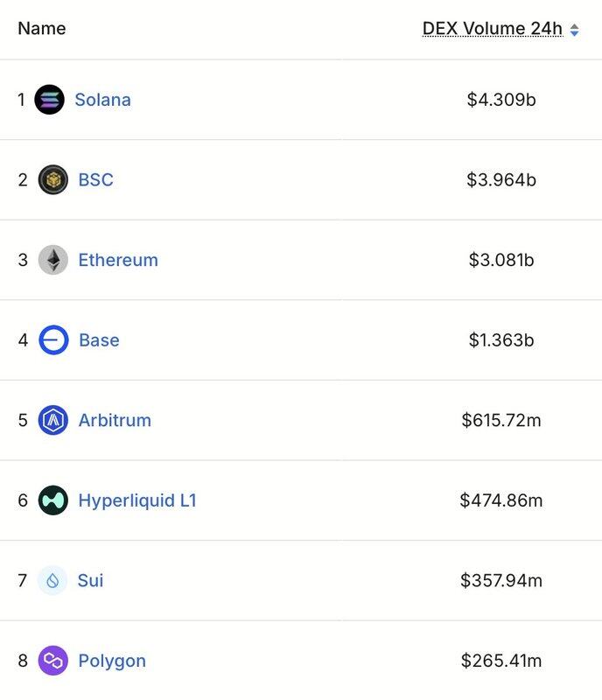
Task: Click the Hyperliquid L1 logo icon
Action: 53,500
